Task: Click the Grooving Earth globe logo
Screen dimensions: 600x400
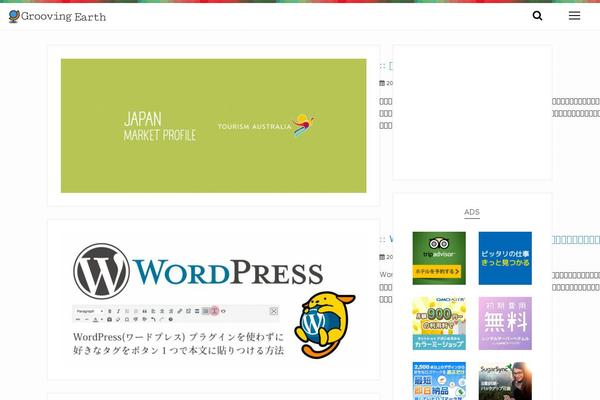Action: point(13,16)
